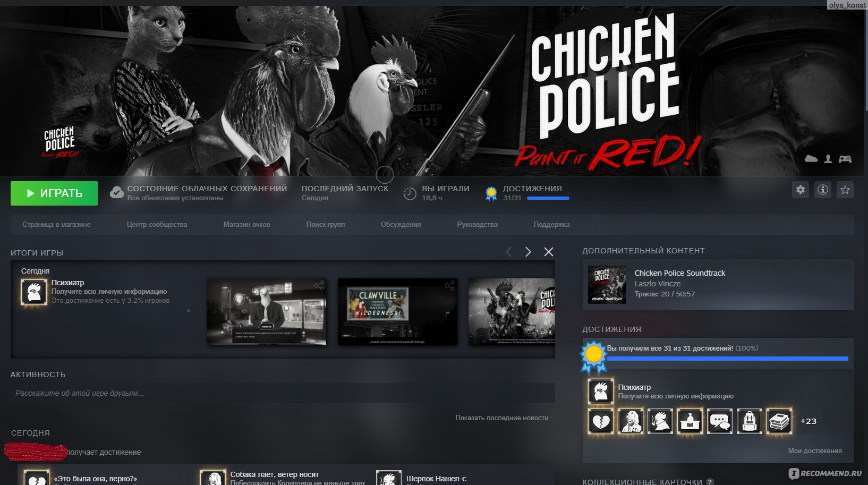Click Психиатр achievement icon in summary
The height and width of the screenshot is (485, 868).
tap(34, 292)
